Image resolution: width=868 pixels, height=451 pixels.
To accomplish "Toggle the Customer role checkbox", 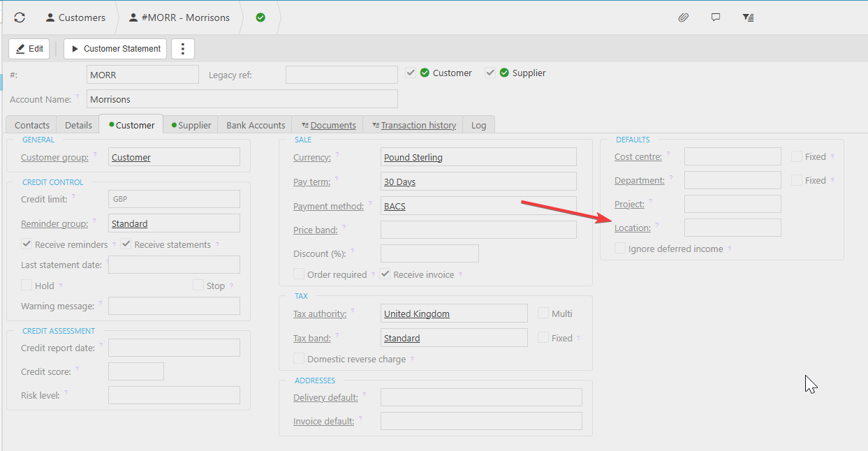I will tap(411, 73).
